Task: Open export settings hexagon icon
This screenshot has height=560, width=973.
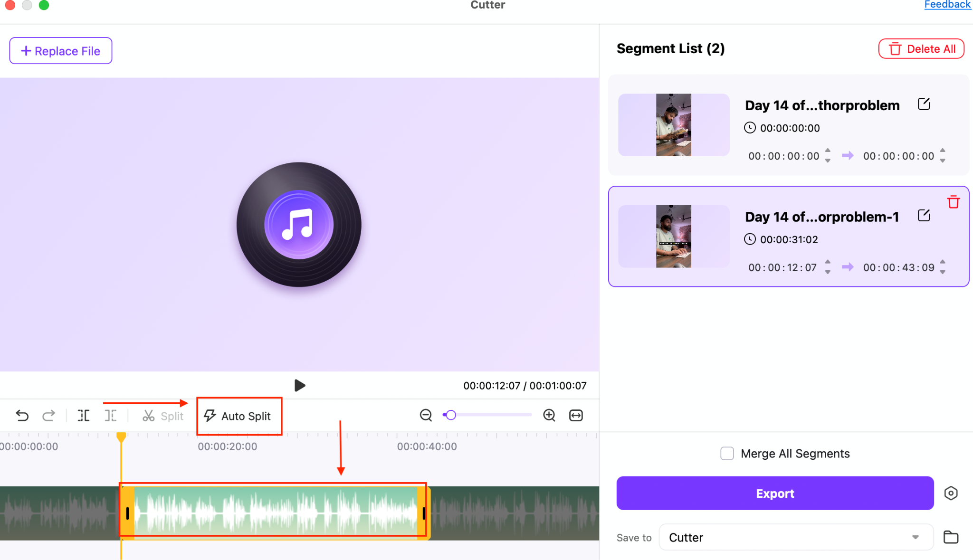Action: 951,493
